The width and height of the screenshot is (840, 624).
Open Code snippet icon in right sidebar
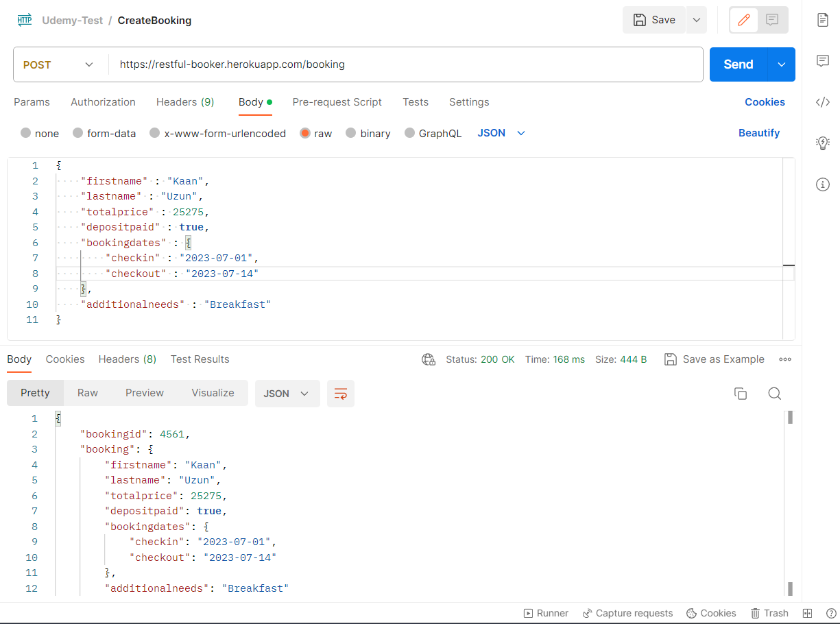[823, 102]
